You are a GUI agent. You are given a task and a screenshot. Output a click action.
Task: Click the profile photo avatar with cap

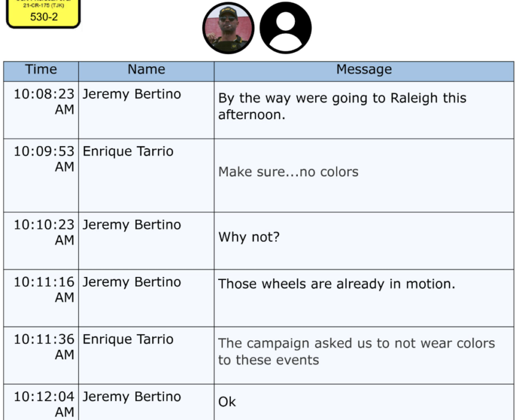[x=228, y=28]
